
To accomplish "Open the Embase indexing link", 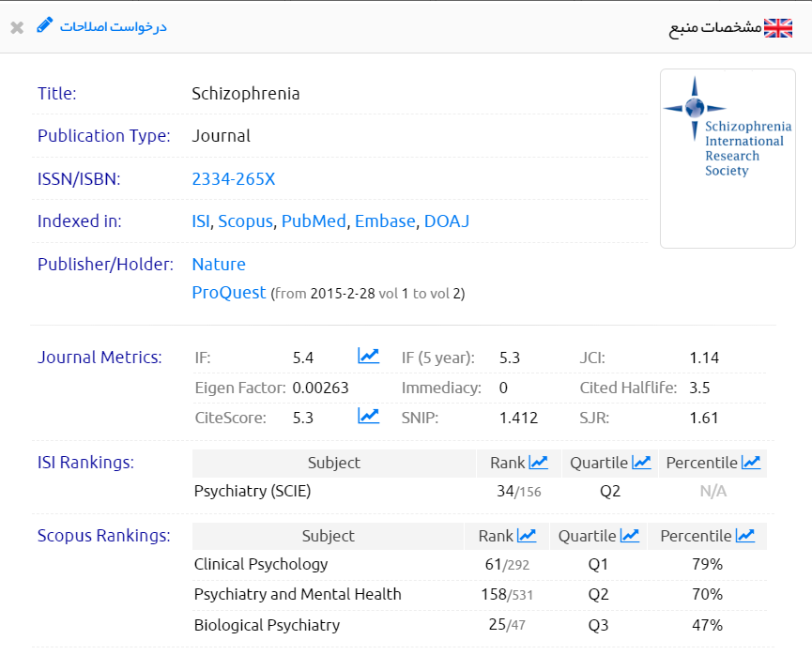I will click(385, 221).
